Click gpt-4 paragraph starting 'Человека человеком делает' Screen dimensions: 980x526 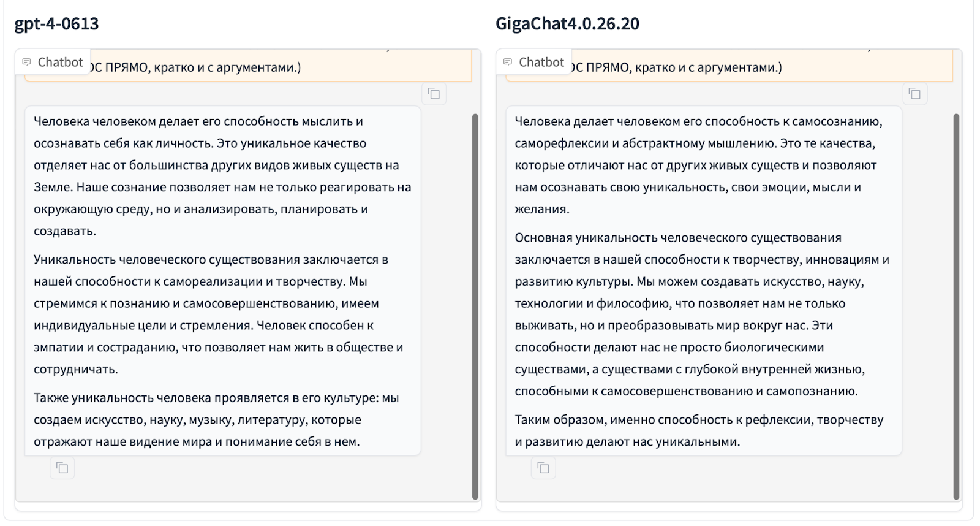tap(222, 176)
